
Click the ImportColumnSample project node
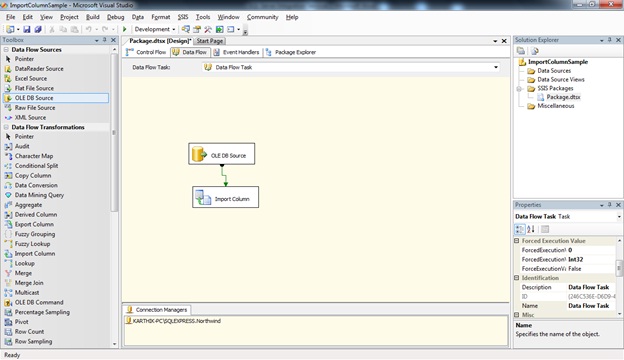(x=558, y=62)
